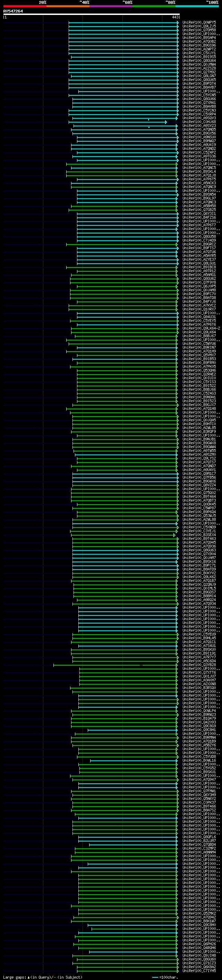
Task: Click the cyan ~100% identity legend segment
Action: tap(197, 7)
